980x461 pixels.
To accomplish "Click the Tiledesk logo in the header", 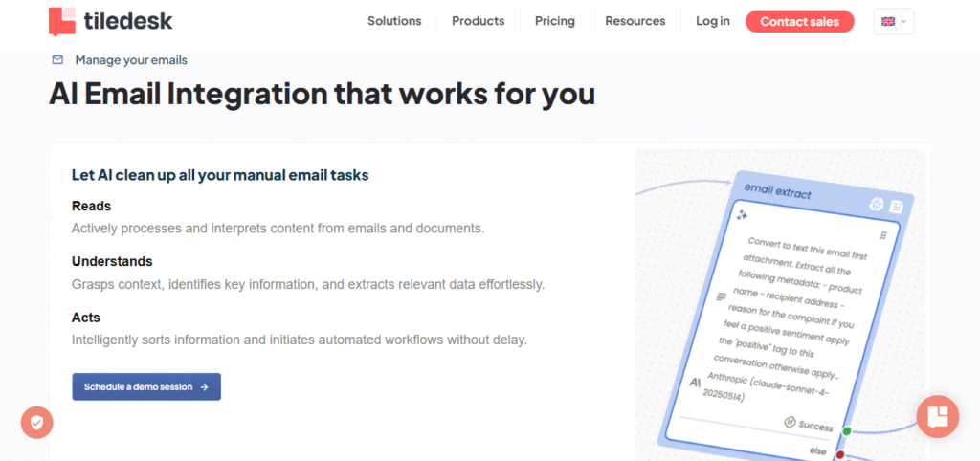I will tap(110, 21).
